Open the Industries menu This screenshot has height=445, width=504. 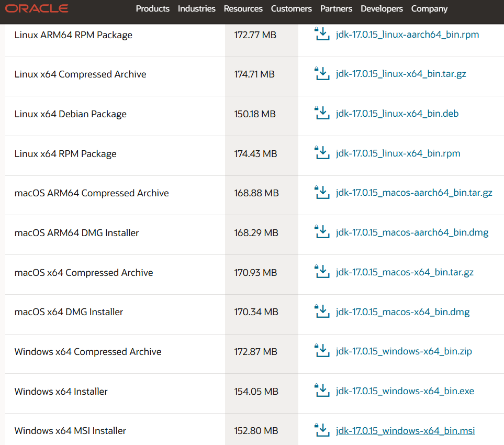coord(197,9)
